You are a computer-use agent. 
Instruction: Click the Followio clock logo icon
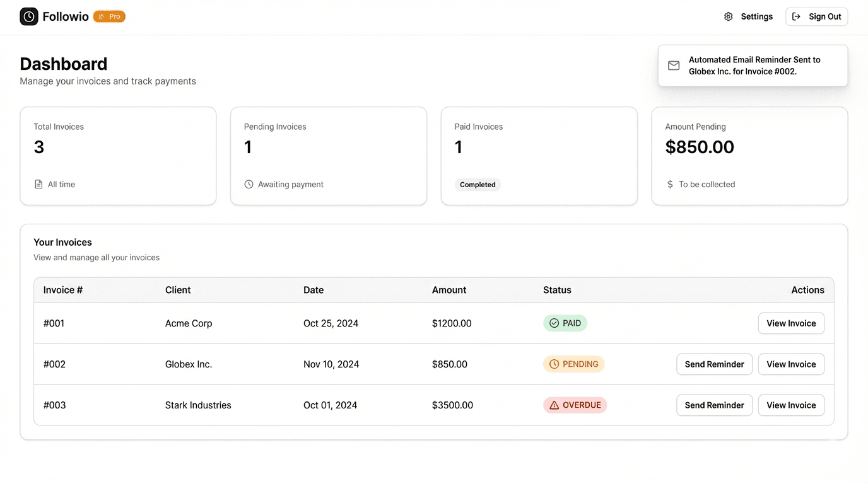pyautogui.click(x=29, y=16)
